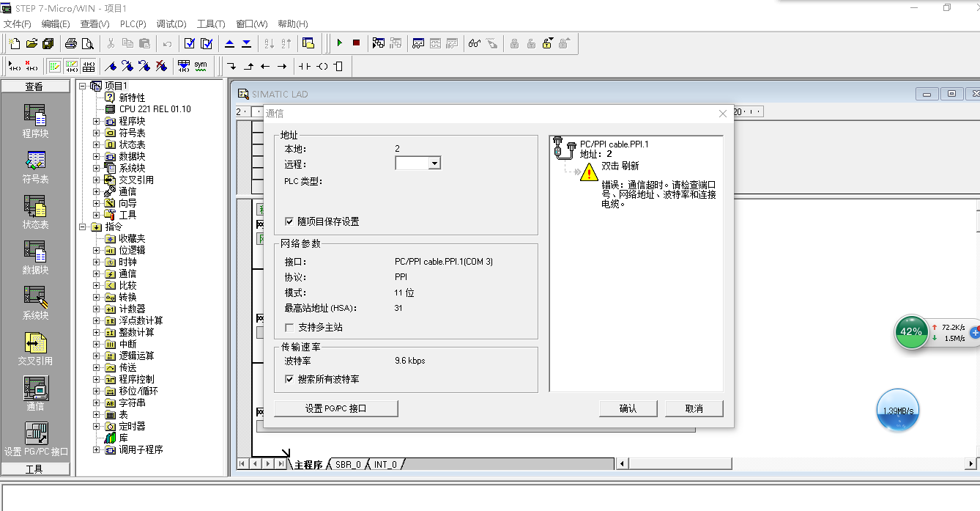Screen dimensions: 980x511
Task: Print using the printer icon
Action: tap(70, 43)
